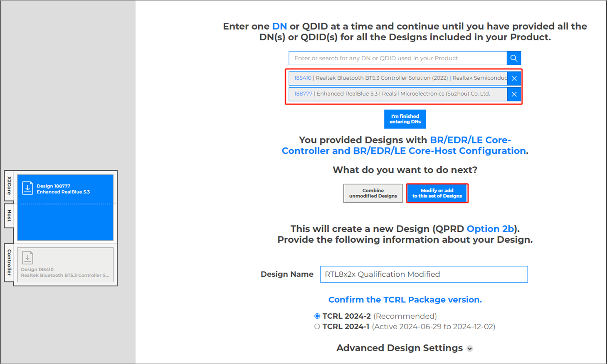The image size is (607, 364).
Task: Open the Controller side tab
Action: (9, 262)
